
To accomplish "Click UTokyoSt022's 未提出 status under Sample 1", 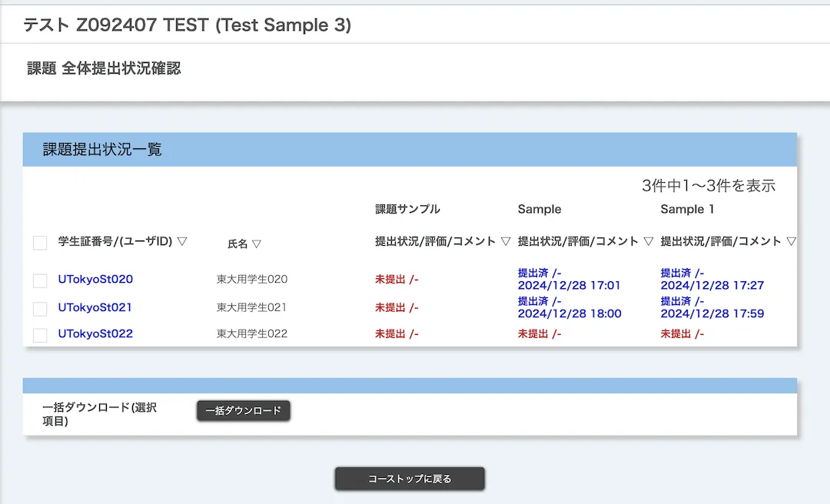I will [682, 333].
